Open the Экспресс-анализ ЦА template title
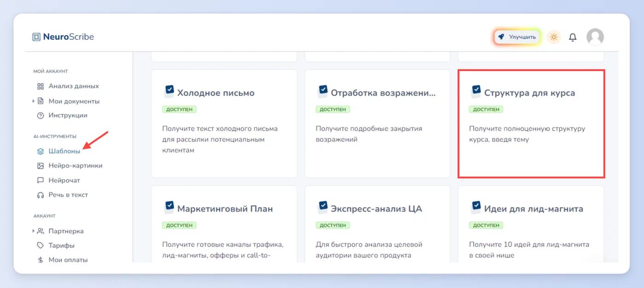Screen dimensions: 644x288 (376, 209)
